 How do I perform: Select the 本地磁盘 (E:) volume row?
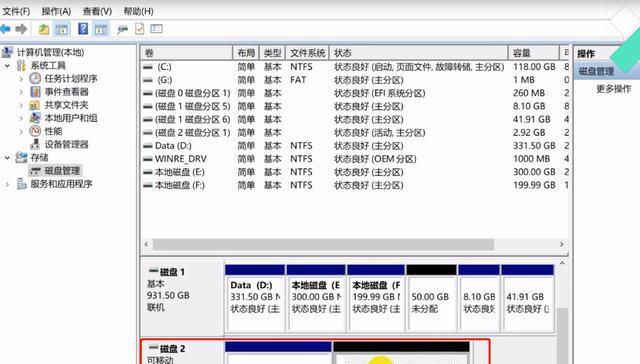[x=354, y=172]
